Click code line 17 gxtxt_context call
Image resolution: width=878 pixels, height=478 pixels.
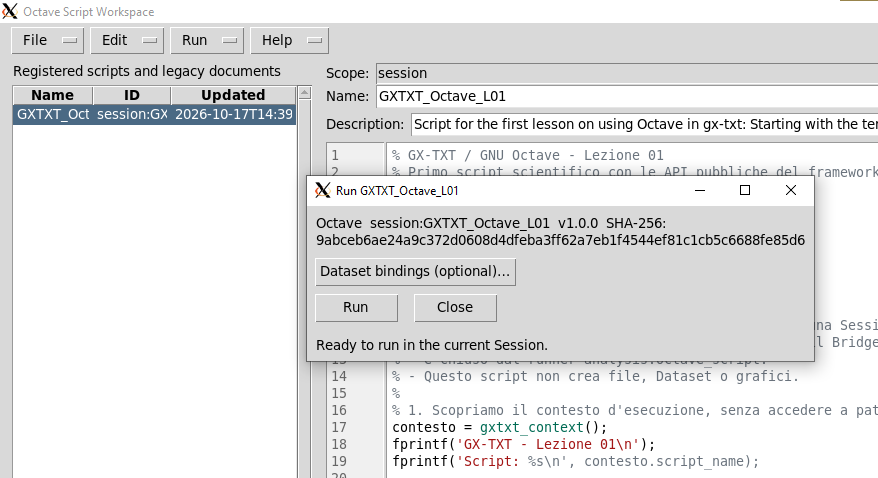coord(499,428)
